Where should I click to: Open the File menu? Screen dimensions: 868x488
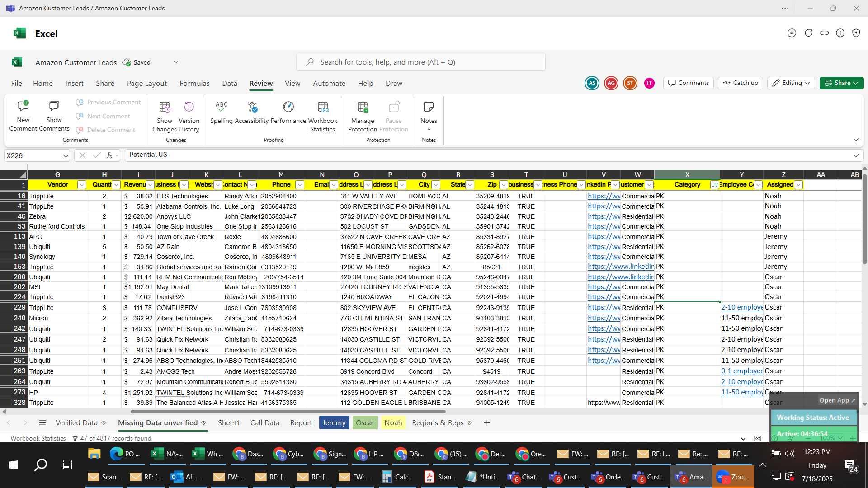pos(16,84)
